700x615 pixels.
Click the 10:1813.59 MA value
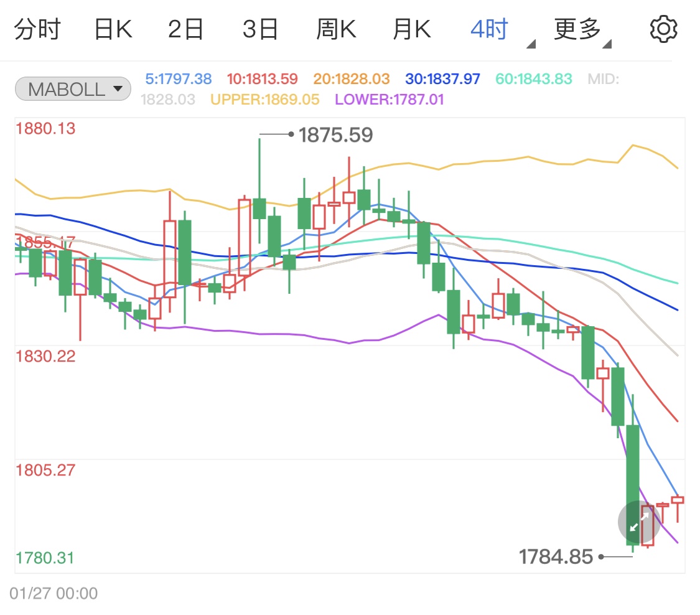(262, 79)
